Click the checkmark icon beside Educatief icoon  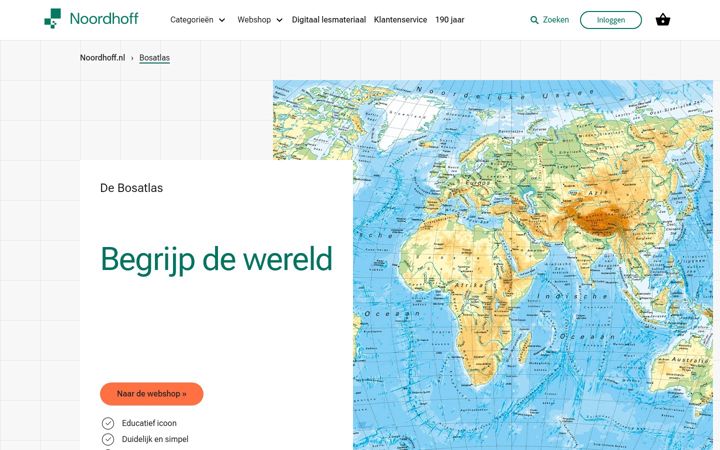[108, 423]
